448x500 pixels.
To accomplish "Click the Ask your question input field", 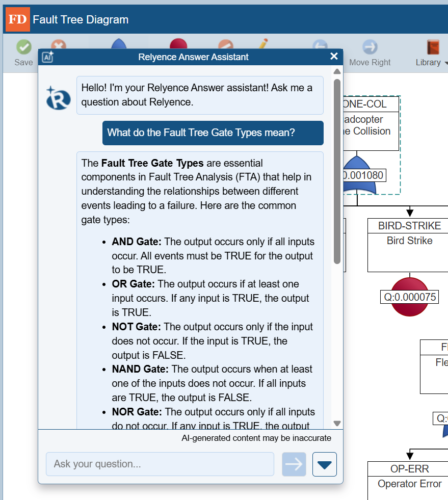I will 160,464.
